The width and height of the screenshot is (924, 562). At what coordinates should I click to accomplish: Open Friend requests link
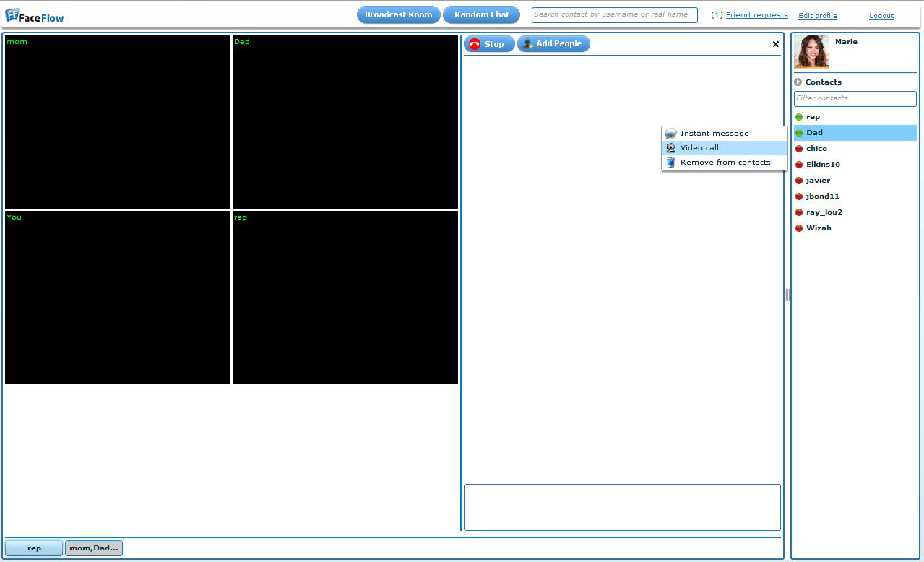coord(756,15)
